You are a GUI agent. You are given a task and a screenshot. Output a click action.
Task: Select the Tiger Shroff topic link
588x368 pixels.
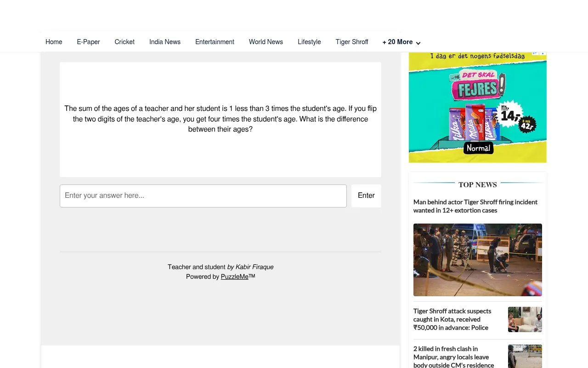(x=352, y=42)
